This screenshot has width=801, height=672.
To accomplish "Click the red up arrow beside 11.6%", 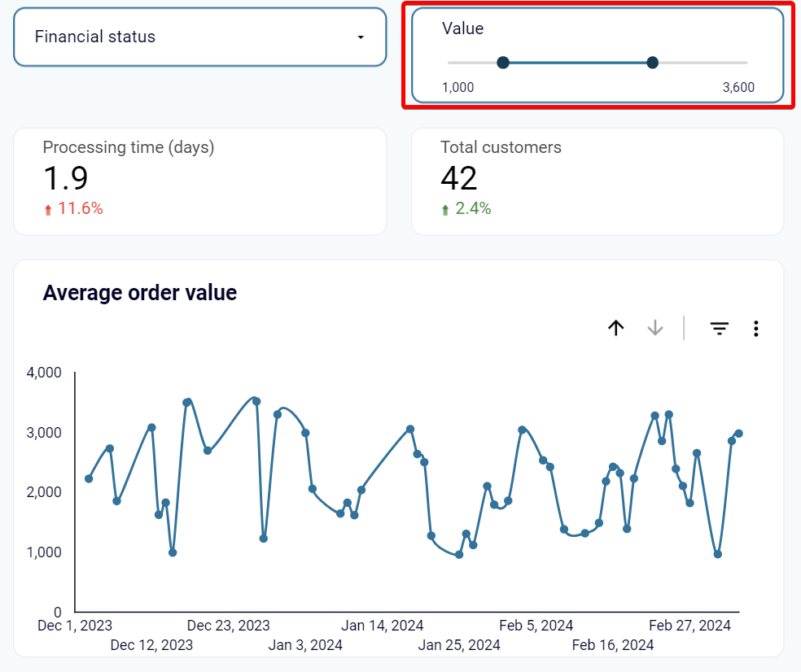I will [x=48, y=210].
